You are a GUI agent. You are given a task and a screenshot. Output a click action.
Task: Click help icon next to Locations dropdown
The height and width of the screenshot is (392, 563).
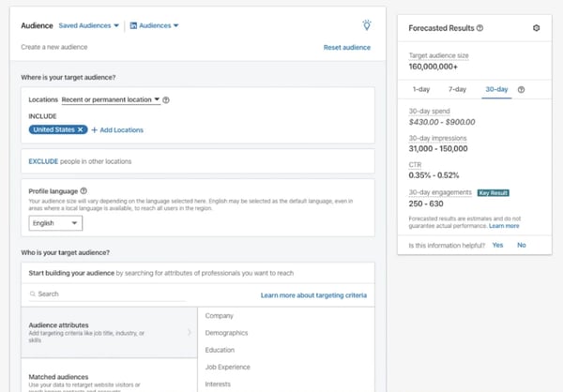tap(166, 100)
